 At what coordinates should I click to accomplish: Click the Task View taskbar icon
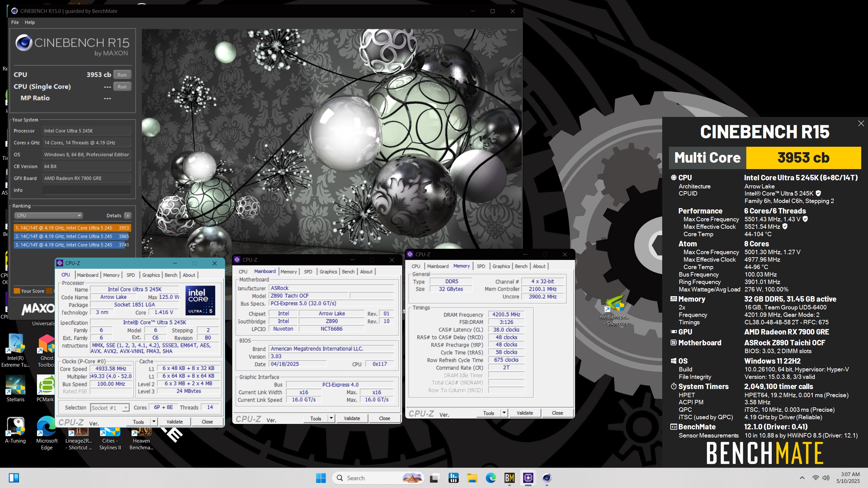(434, 478)
